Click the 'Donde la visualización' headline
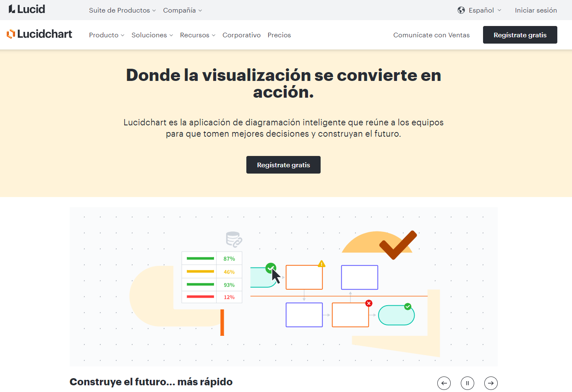 pos(284,83)
